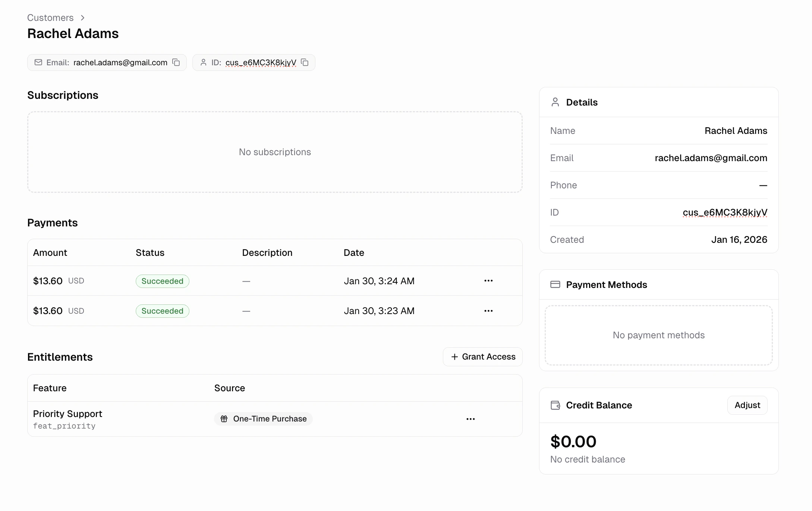The image size is (812, 511).
Task: Click the user icon in the ID chip
Action: (x=203, y=62)
